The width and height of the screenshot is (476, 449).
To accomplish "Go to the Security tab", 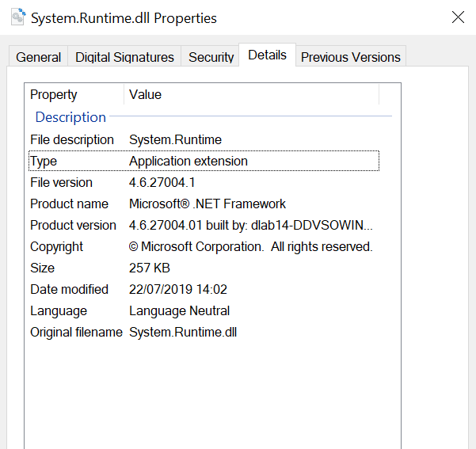I will tap(211, 57).
